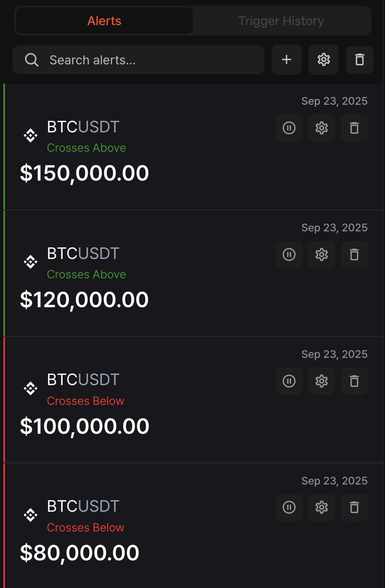Pause the $100,000.00 Crosses Below alert
The image size is (385, 588).
point(289,381)
